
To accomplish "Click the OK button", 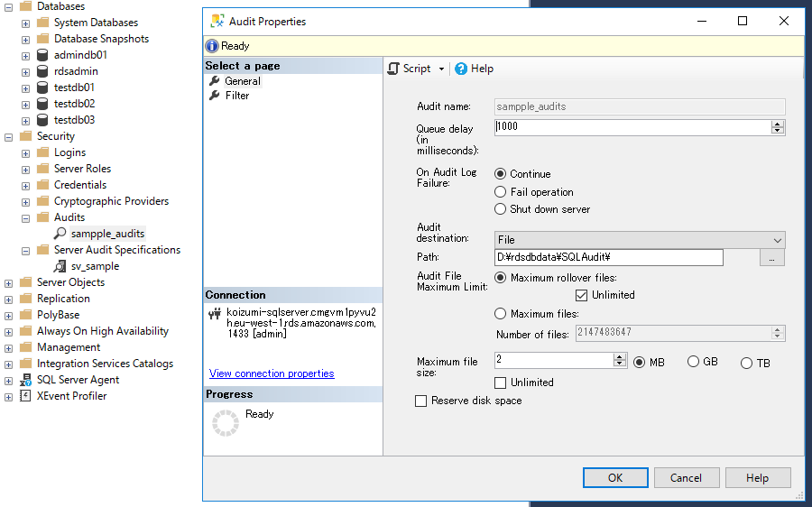I will tap(615, 478).
